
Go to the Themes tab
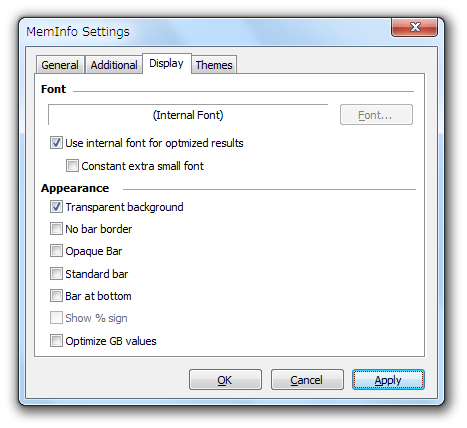(x=214, y=65)
